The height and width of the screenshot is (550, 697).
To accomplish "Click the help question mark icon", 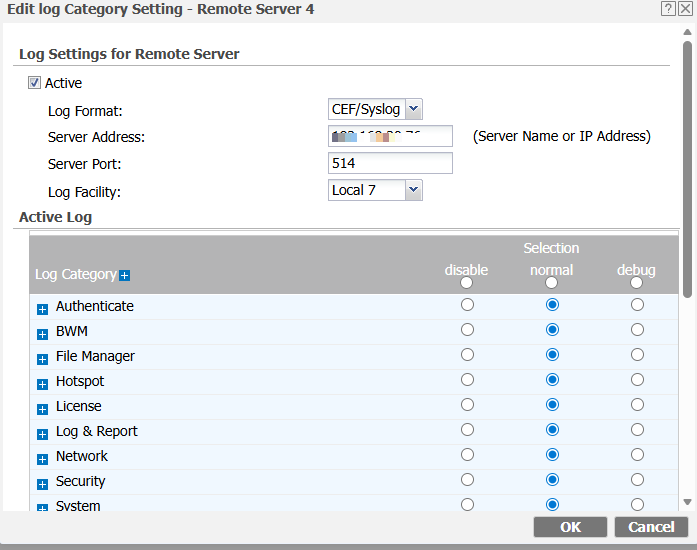I will pos(667,8).
